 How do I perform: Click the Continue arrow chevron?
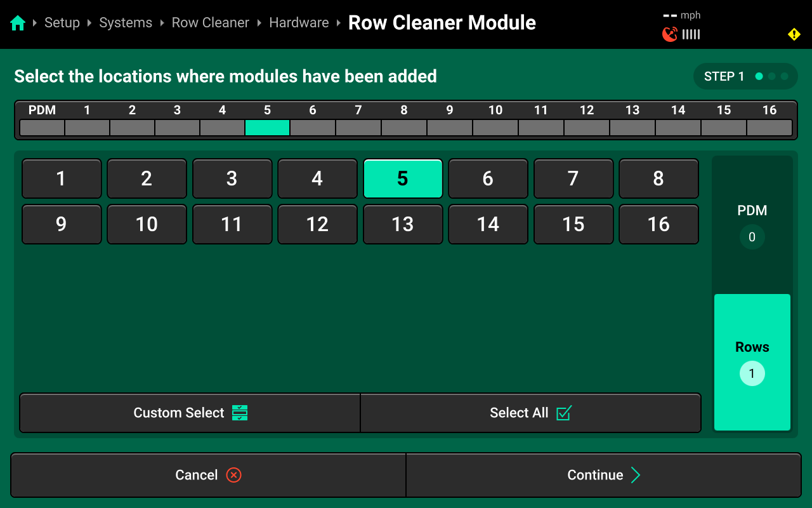635,475
